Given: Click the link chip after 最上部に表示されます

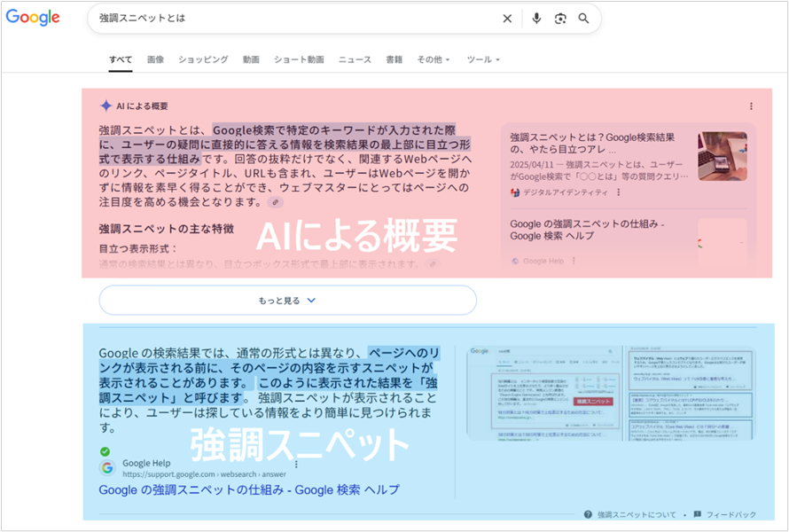Looking at the screenshot, I should coord(433,263).
